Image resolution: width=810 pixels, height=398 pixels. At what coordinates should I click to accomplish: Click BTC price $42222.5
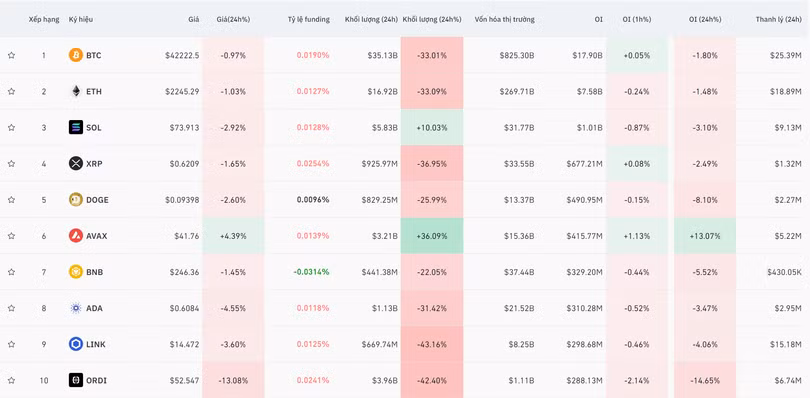click(x=182, y=55)
